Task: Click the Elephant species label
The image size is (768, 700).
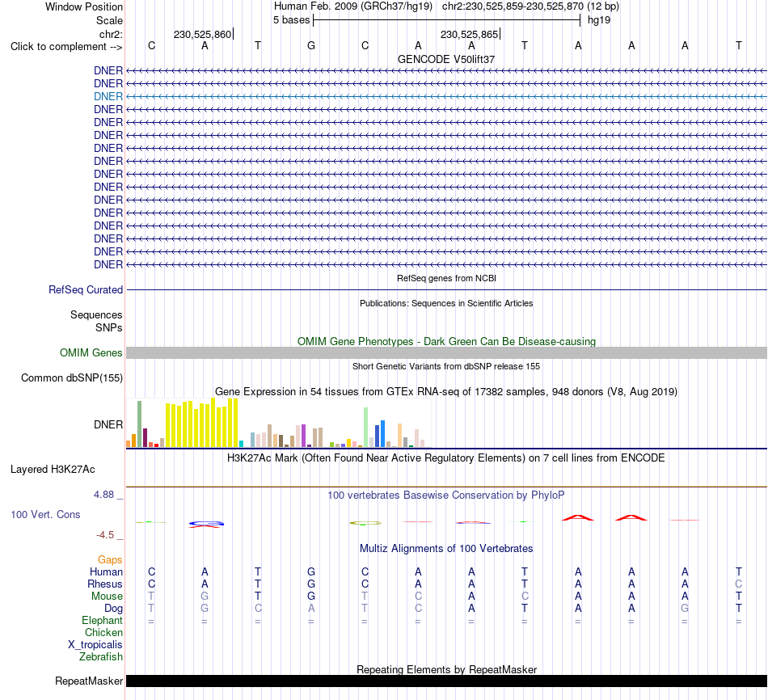Action: (x=102, y=621)
